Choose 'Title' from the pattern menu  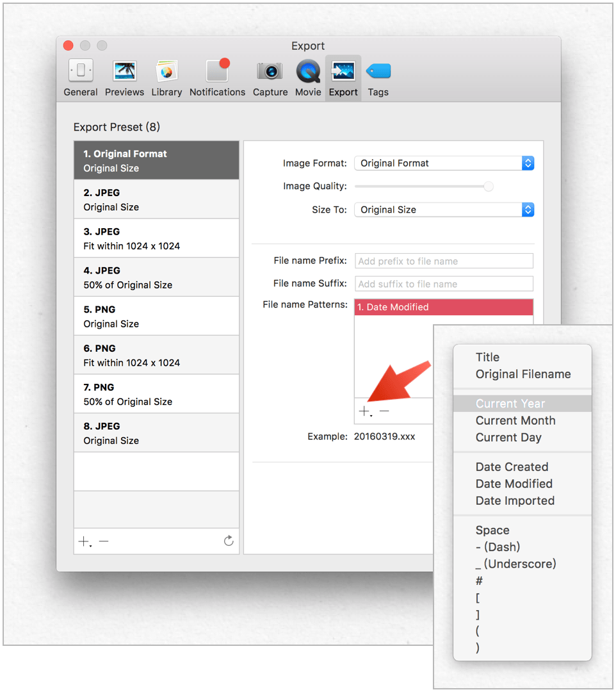[523, 358]
